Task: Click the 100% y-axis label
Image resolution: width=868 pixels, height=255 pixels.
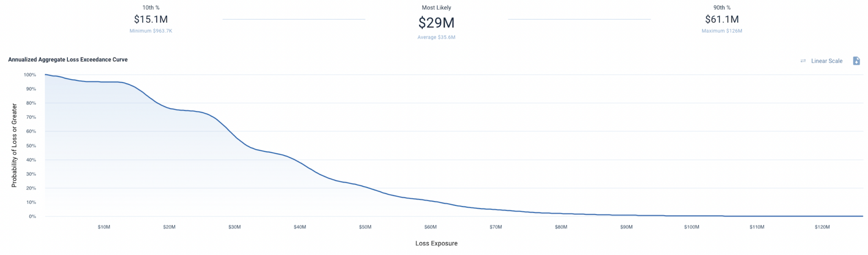Action: tap(30, 75)
